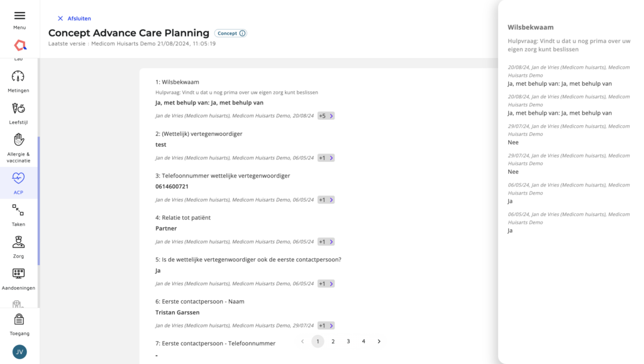Open the Metingen gauge icon
The width and height of the screenshot is (644, 364).
18,76
